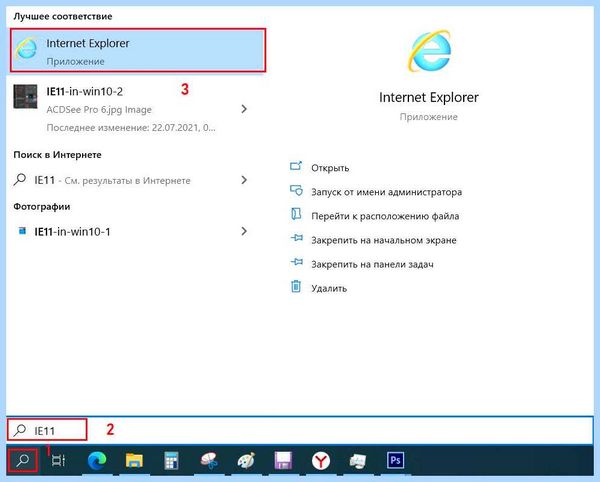Click the Поиск в Интернете heading
This screenshot has width=600, height=482.
(57, 155)
